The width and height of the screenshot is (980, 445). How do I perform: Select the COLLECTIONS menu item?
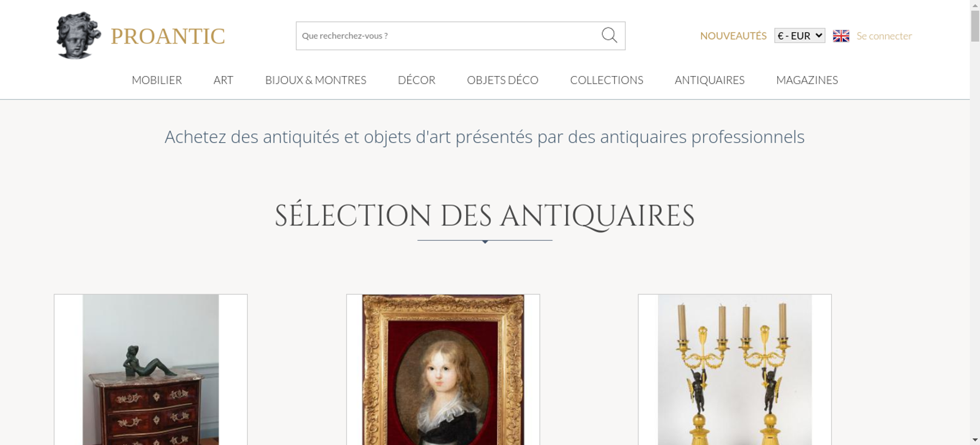(607, 80)
